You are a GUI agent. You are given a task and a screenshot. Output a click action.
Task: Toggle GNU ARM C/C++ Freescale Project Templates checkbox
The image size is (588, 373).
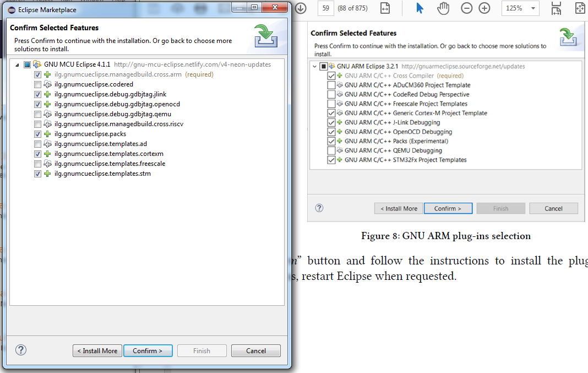(331, 104)
